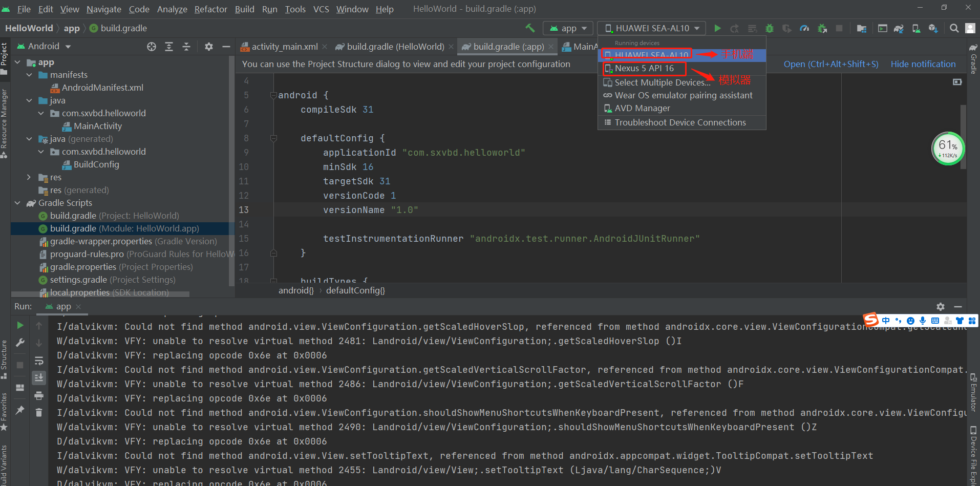Screen dimensions: 980x486
Task: Toggle Pin Tab in Run panel
Action: click(x=20, y=410)
